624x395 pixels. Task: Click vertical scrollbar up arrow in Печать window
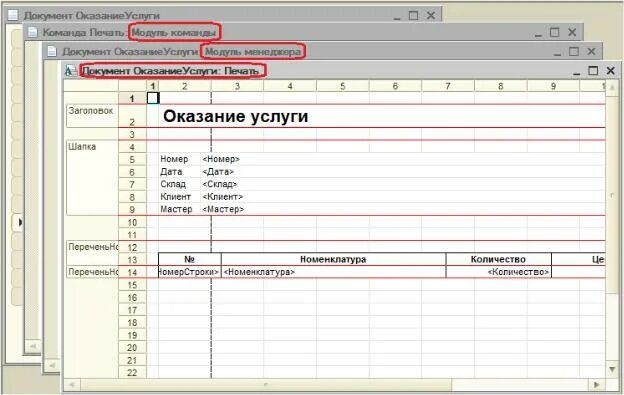tap(612, 86)
